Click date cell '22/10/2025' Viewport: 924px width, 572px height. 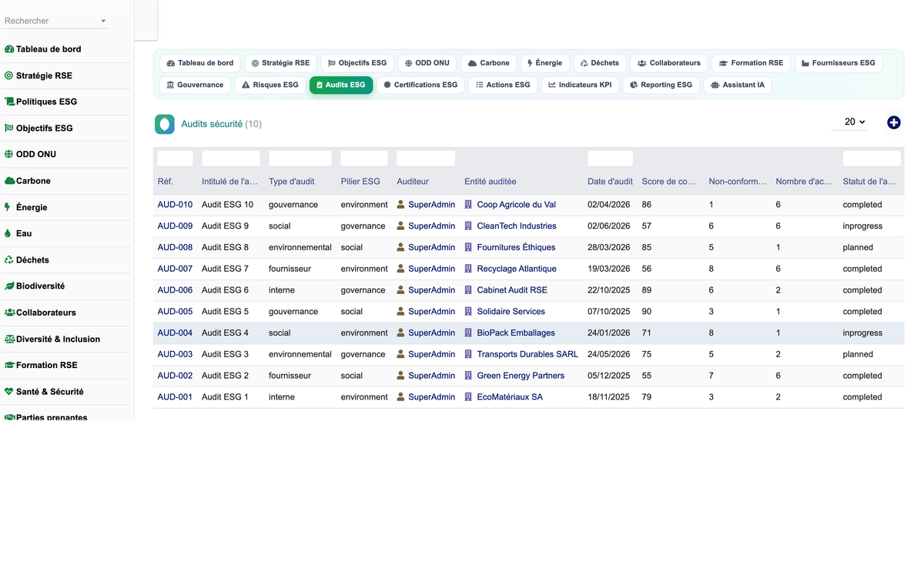pos(608,290)
